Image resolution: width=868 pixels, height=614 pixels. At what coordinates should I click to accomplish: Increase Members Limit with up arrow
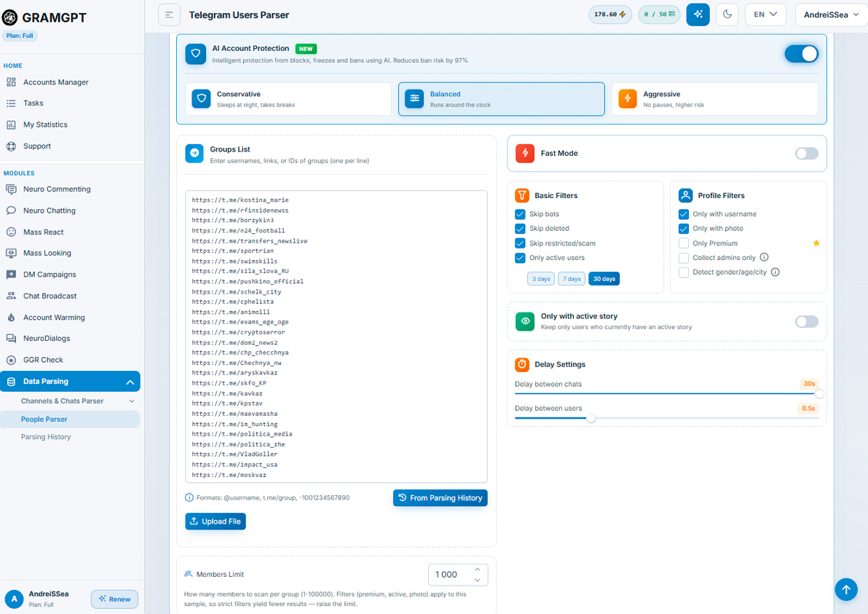[x=477, y=569]
